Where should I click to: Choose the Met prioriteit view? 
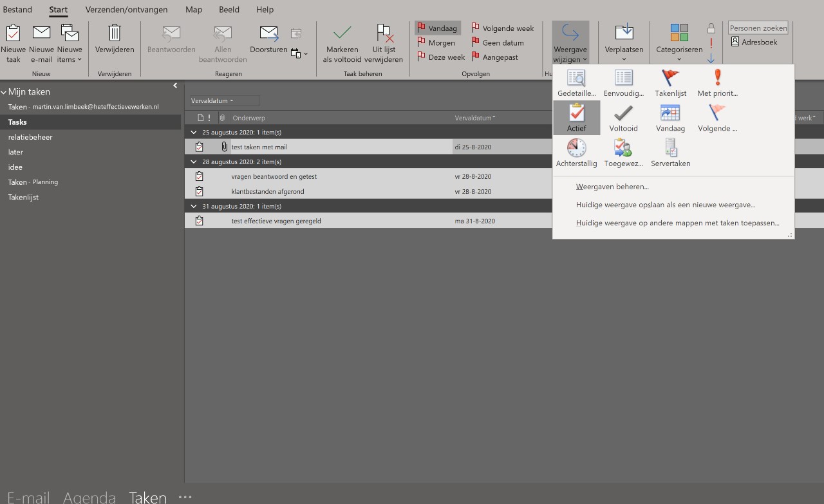pos(717,83)
